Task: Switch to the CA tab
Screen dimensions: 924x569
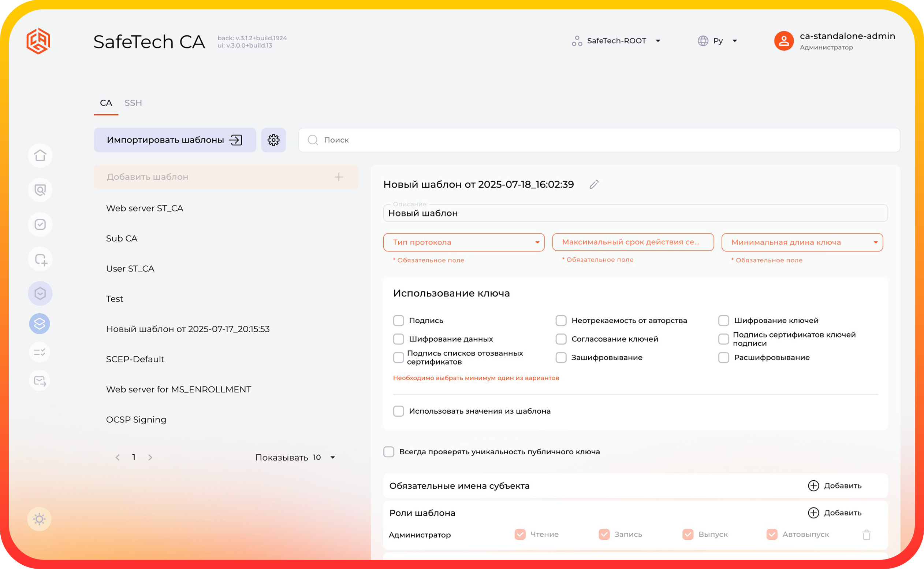Action: pos(106,103)
